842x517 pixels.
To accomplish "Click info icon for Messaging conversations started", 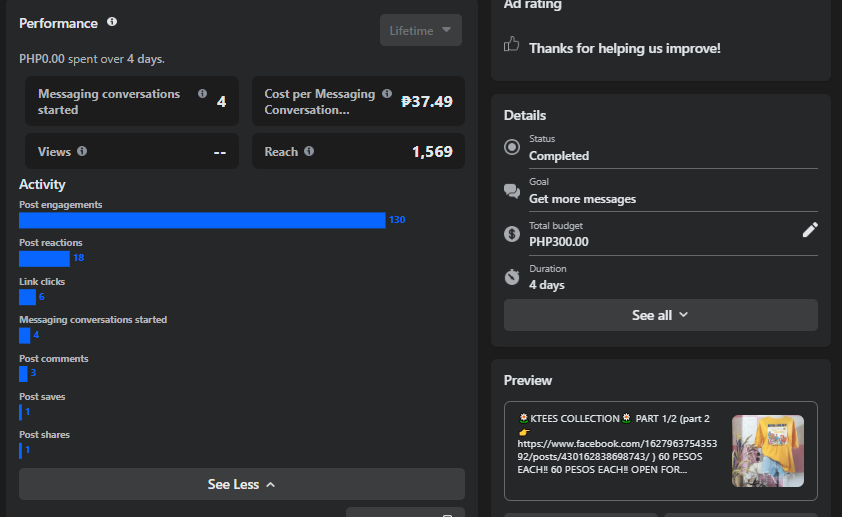I will [203, 94].
